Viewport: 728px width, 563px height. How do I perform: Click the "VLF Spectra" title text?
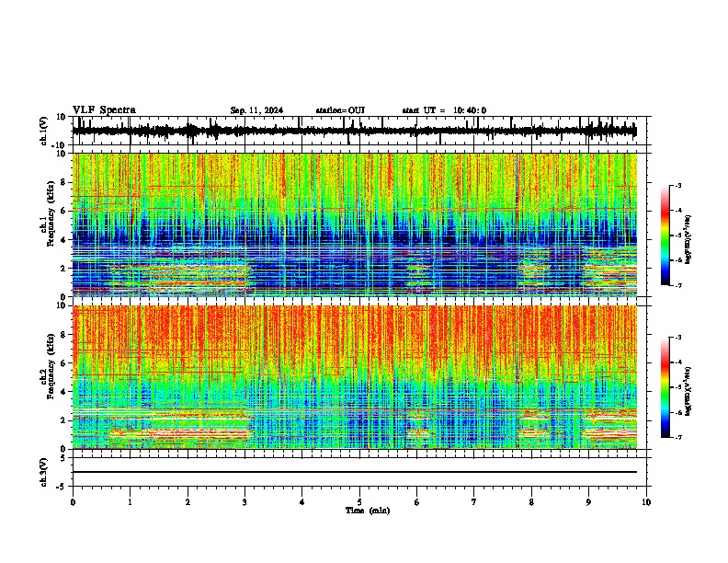[104, 110]
